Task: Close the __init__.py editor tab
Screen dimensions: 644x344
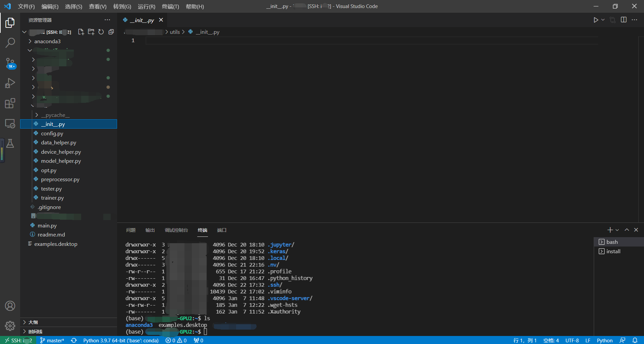Action: pyautogui.click(x=161, y=20)
